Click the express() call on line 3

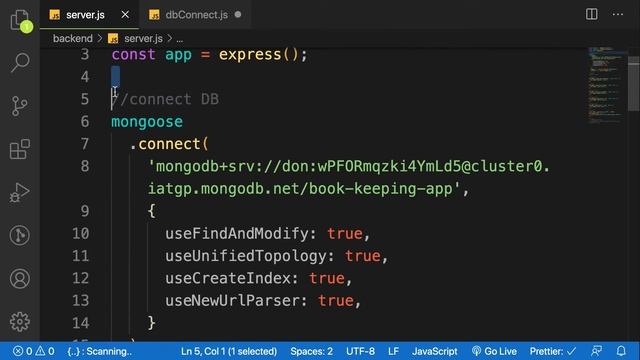tap(259, 55)
